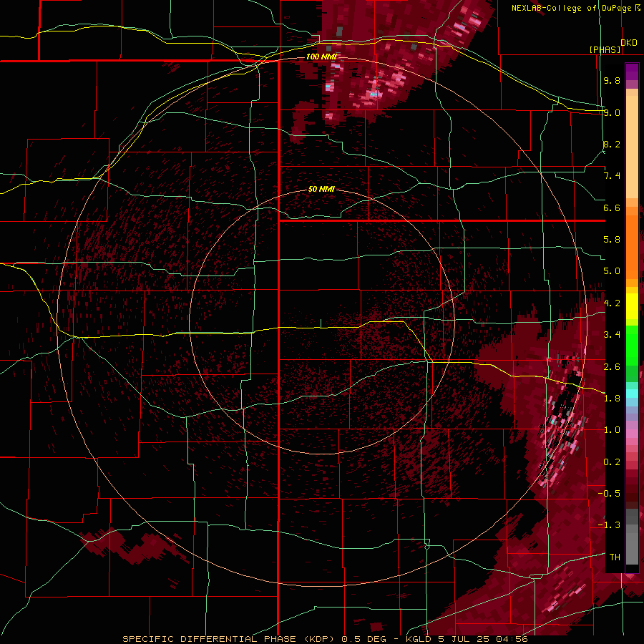This screenshot has height=644, width=644.
Task: Click the 100 NMI range ring label
Action: coord(321,57)
